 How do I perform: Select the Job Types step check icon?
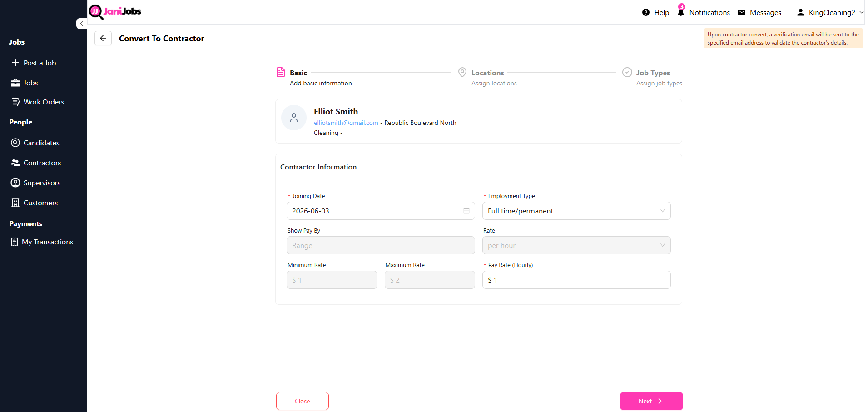point(627,72)
